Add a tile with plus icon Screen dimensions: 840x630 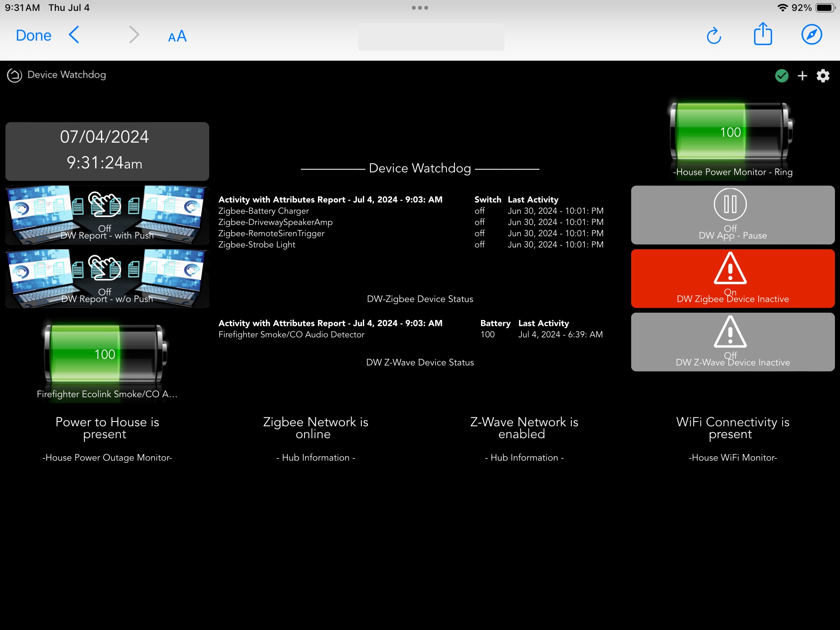click(802, 76)
